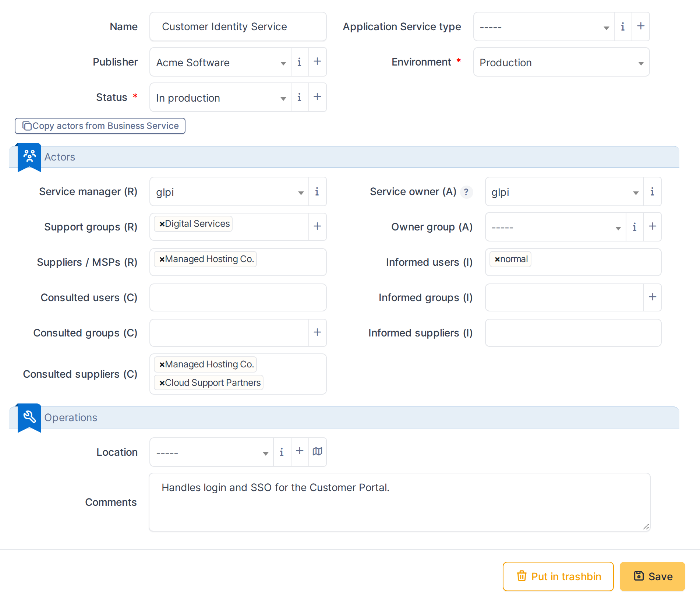This screenshot has width=700, height=603.
Task: Click the Informed suppliers (I) field
Action: (x=573, y=333)
